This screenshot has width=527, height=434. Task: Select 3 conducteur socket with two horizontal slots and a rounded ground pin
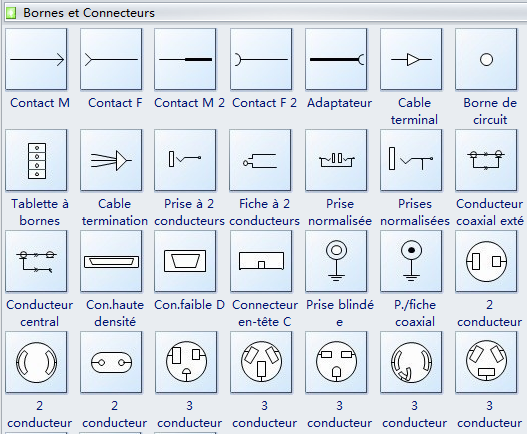coord(336,362)
